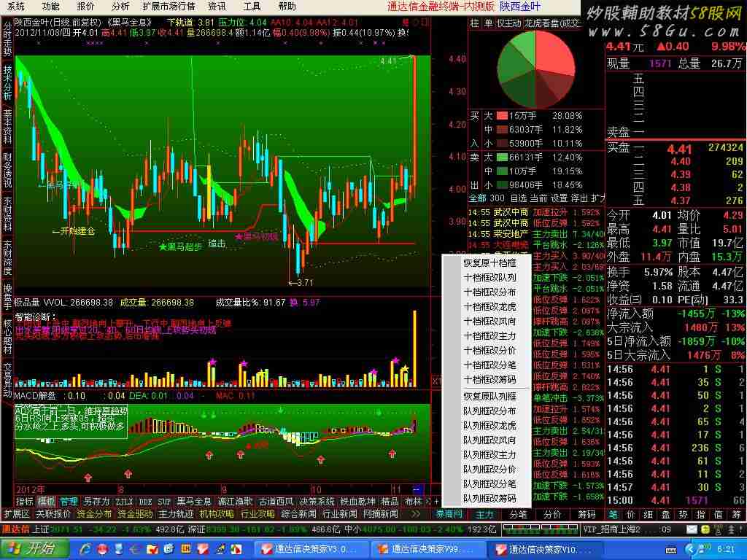
Task: Expand more bottom tabs with >> arrow
Action: click(416, 514)
